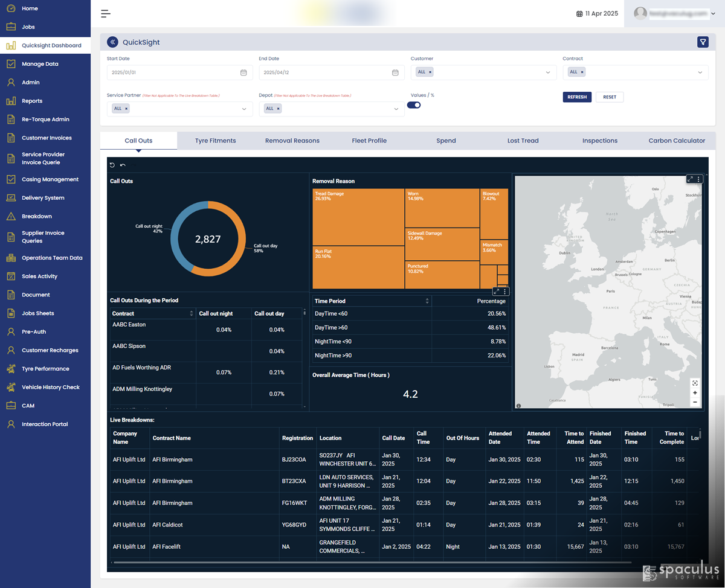The height and width of the screenshot is (588, 725).
Task: Click the Start Date input field
Action: (179, 72)
